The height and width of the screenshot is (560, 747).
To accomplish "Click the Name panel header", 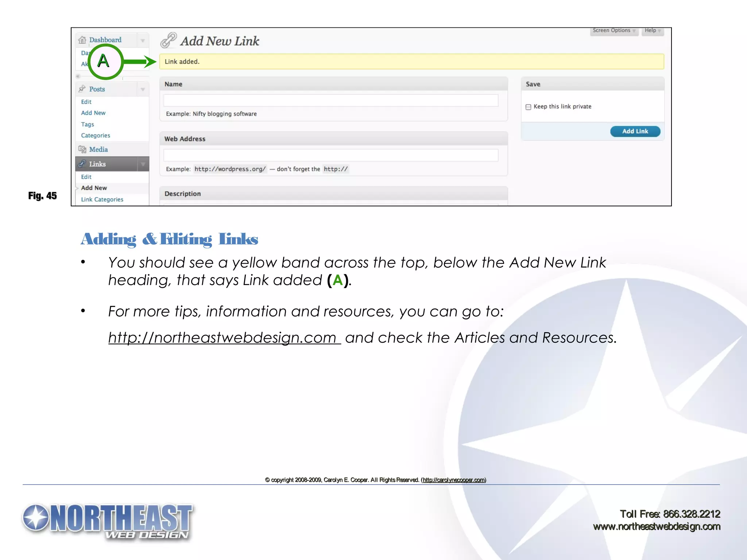I will pyautogui.click(x=333, y=84).
